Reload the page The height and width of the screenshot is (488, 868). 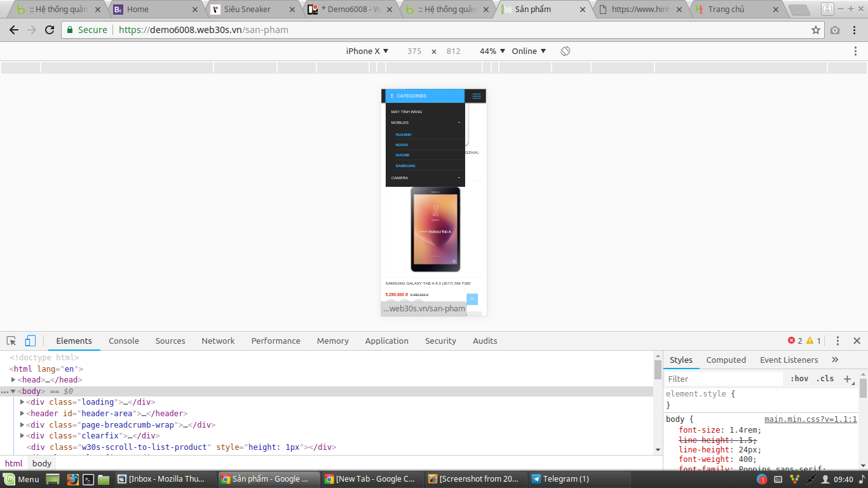tap(49, 30)
